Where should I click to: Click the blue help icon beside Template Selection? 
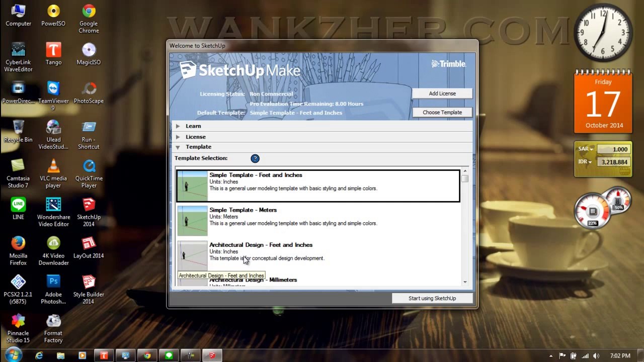[x=255, y=158]
